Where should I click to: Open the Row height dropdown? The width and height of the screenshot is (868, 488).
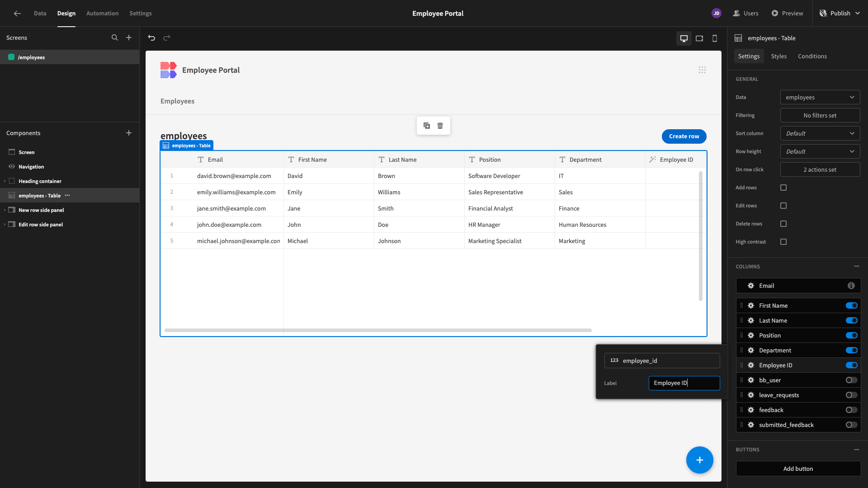(x=820, y=152)
